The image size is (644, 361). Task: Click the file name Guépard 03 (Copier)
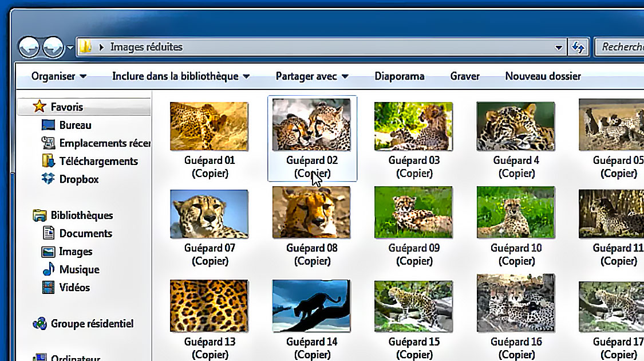click(x=414, y=167)
